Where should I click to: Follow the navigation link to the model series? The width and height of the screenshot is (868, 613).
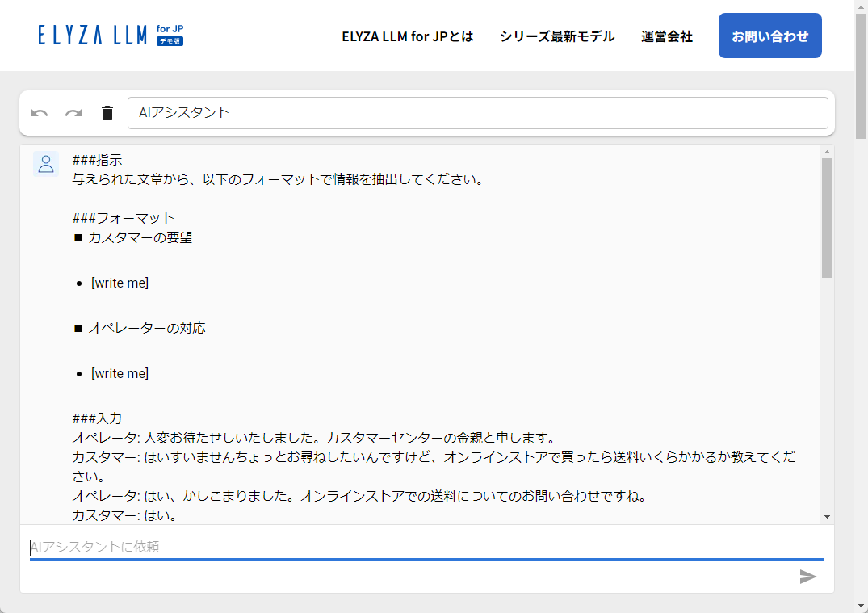[x=556, y=36]
